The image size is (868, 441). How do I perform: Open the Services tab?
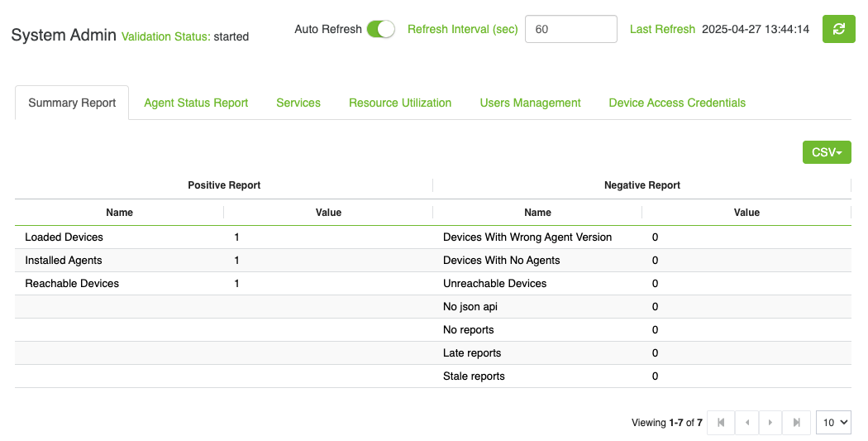coord(298,103)
